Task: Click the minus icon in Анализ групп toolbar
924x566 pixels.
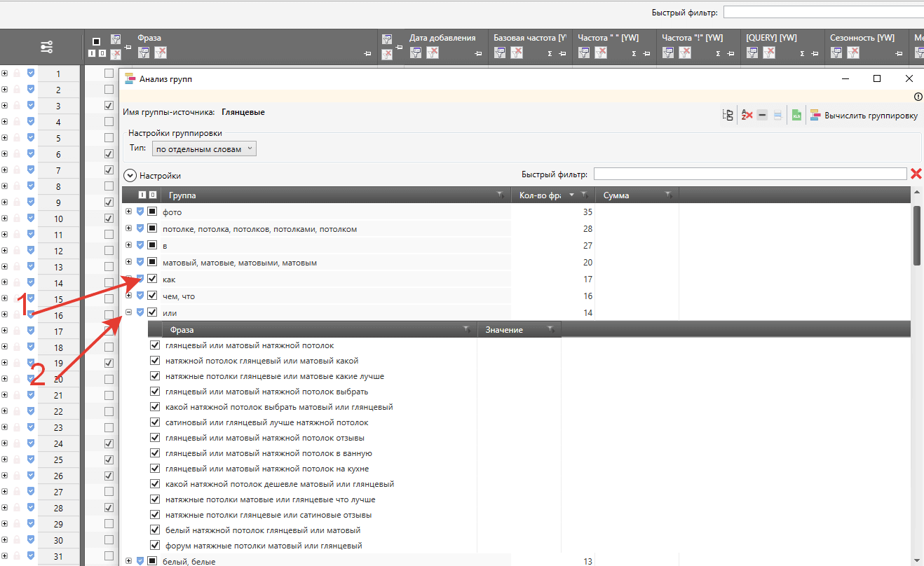Action: coord(762,116)
